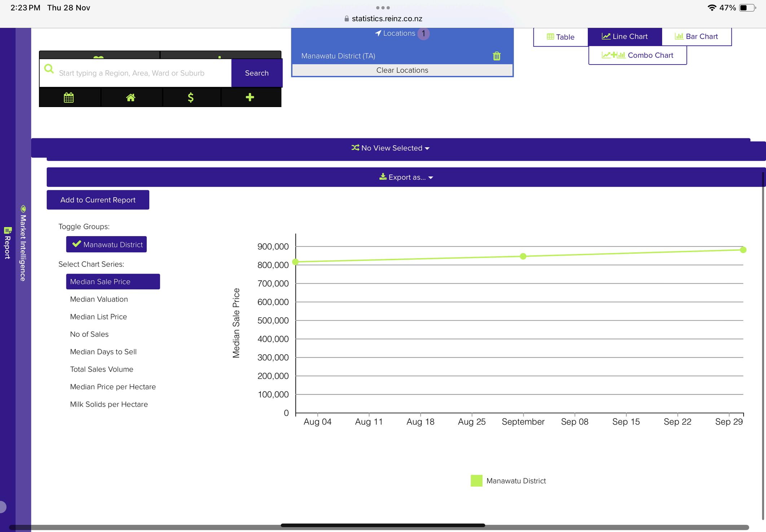This screenshot has width=766, height=532.
Task: Open the Report side tab
Action: pos(7,243)
